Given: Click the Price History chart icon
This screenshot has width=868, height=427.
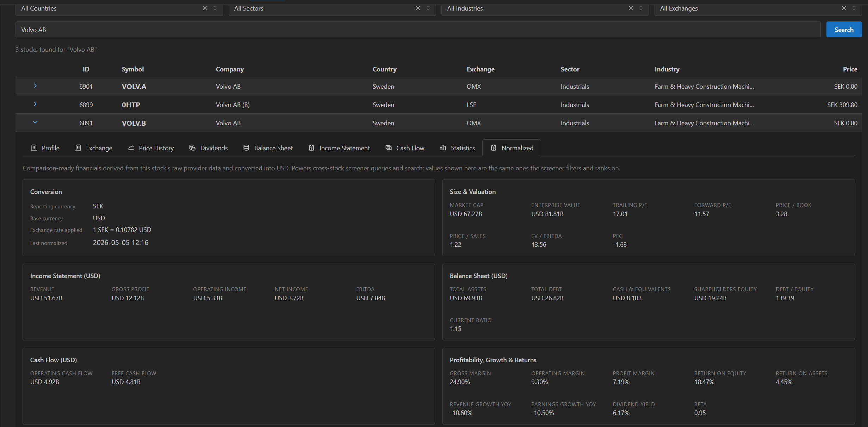Looking at the screenshot, I should tap(131, 148).
